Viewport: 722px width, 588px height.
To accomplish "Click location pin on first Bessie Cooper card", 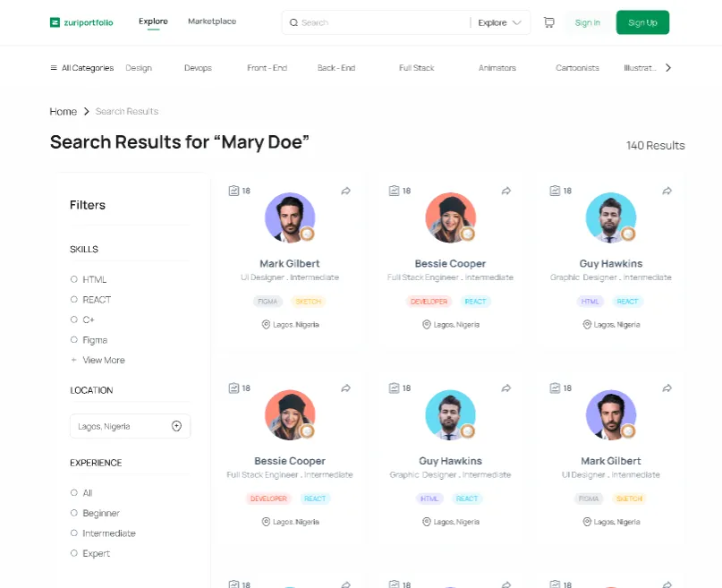I will pos(427,325).
